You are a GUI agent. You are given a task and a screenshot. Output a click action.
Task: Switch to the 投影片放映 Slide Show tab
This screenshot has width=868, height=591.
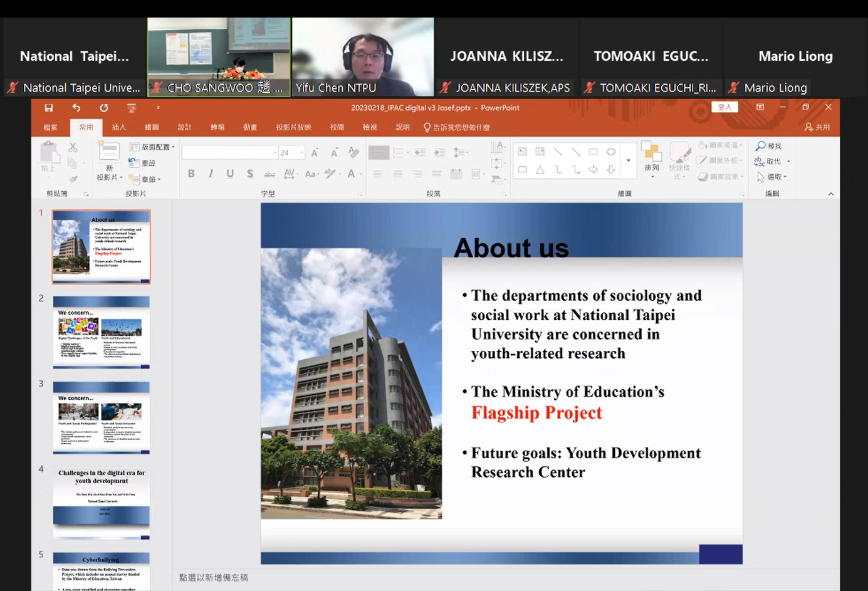pyautogui.click(x=293, y=127)
